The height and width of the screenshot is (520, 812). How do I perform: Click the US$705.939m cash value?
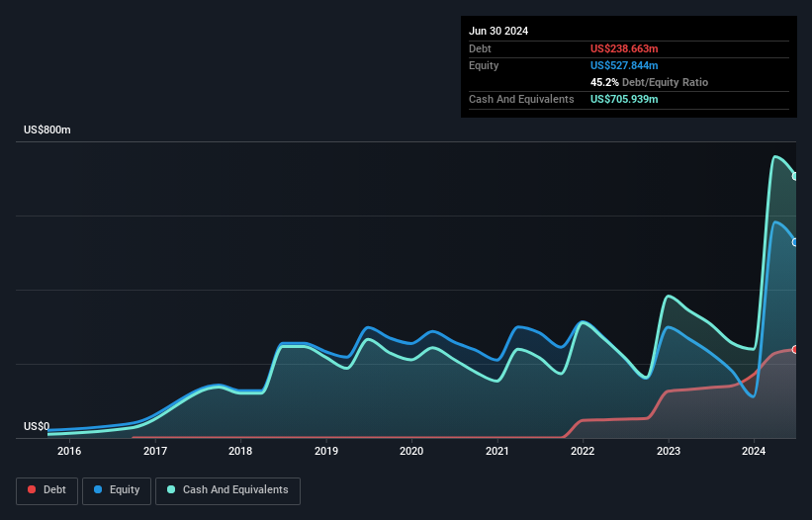pyautogui.click(x=624, y=99)
